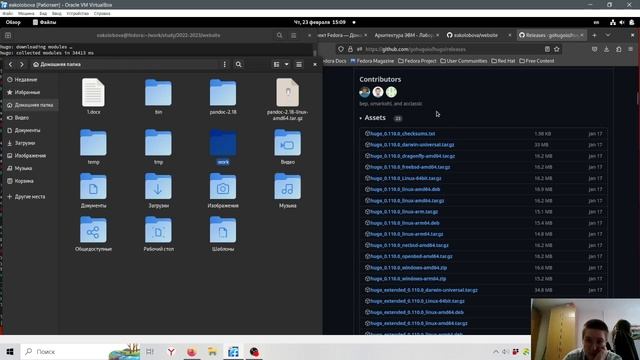The image size is (640, 360).
Task: Open a new browser tab
Action: click(x=594, y=35)
